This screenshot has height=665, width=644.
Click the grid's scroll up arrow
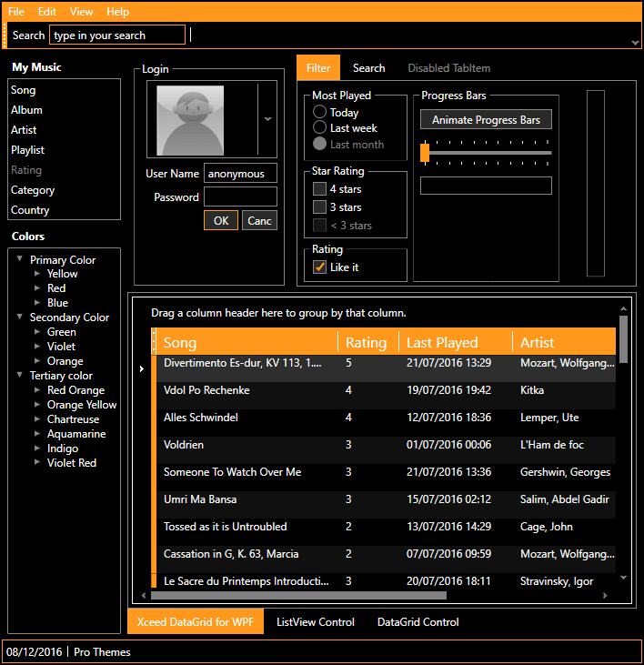tap(623, 308)
